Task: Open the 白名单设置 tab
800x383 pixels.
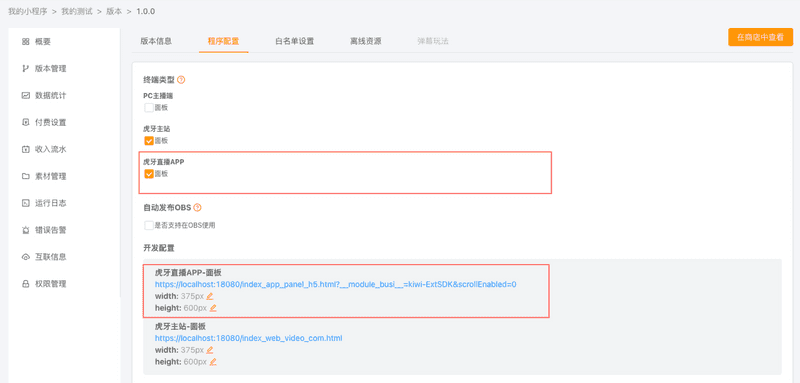Action: pyautogui.click(x=294, y=41)
